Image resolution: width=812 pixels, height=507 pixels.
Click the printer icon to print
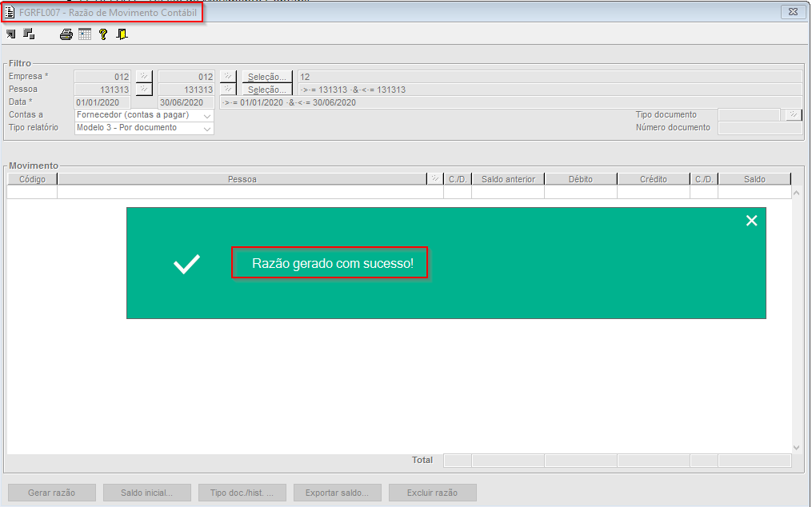click(66, 34)
